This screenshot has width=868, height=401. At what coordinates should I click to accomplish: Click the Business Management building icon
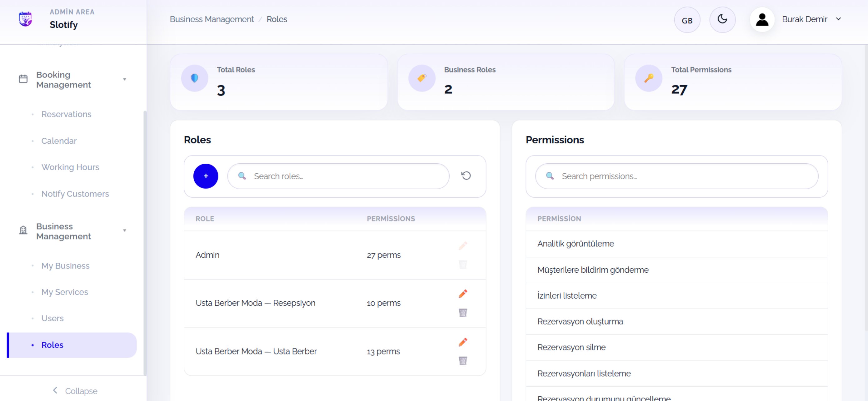tap(23, 230)
